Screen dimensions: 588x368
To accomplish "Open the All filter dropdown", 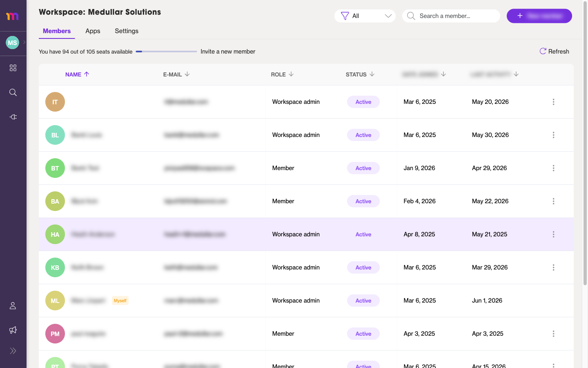I will [x=365, y=16].
